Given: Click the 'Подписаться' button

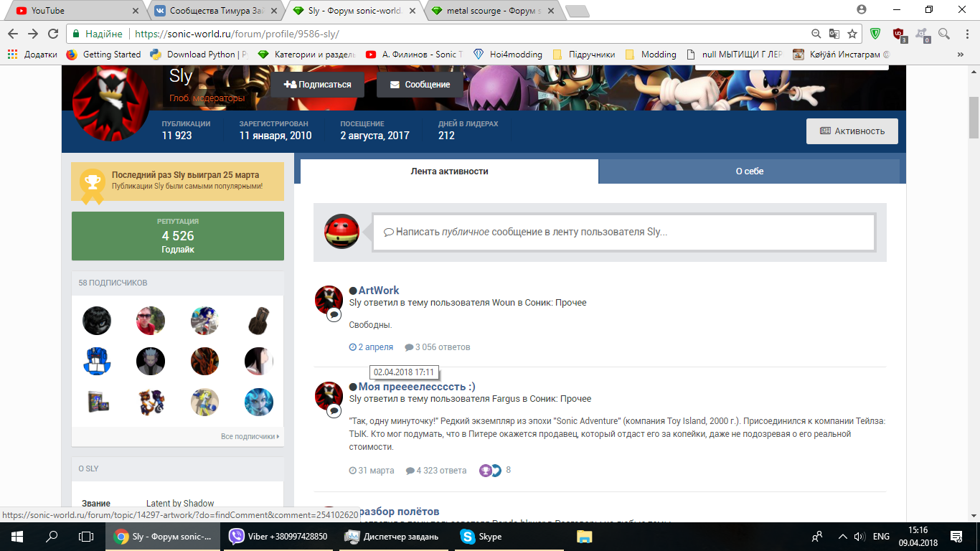Looking at the screenshot, I should (x=318, y=85).
